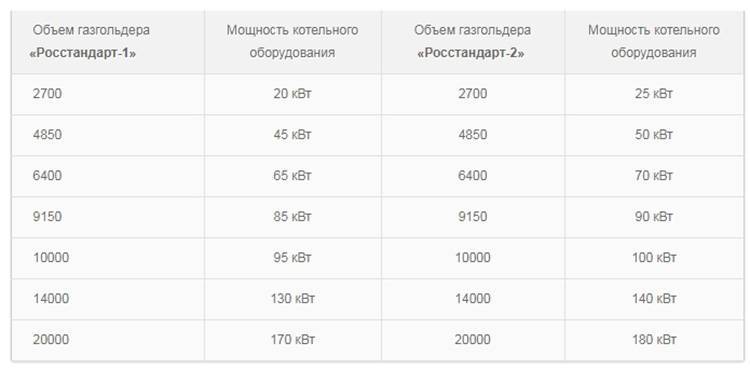Click the «Росстандарт-2» column header

point(473,42)
